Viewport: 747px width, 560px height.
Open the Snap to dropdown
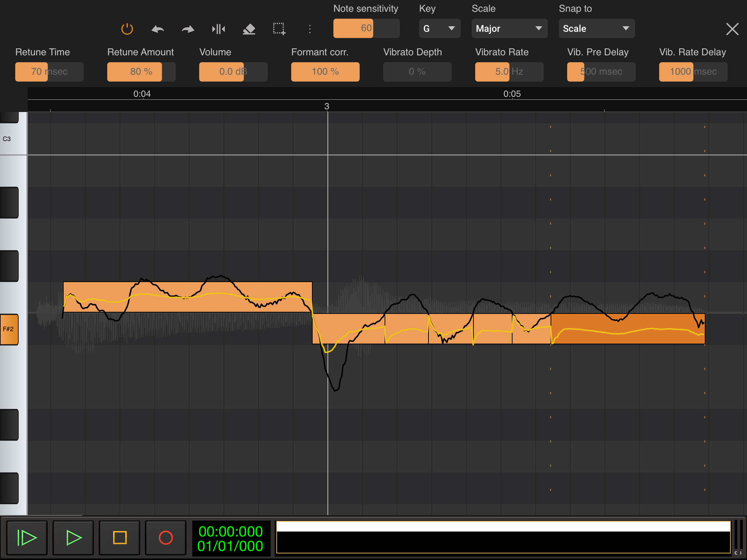[x=596, y=28]
